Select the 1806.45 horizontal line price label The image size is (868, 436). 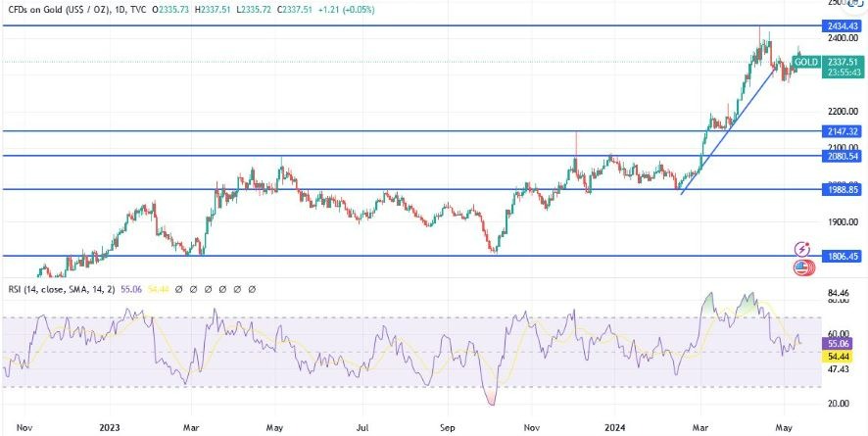(841, 256)
